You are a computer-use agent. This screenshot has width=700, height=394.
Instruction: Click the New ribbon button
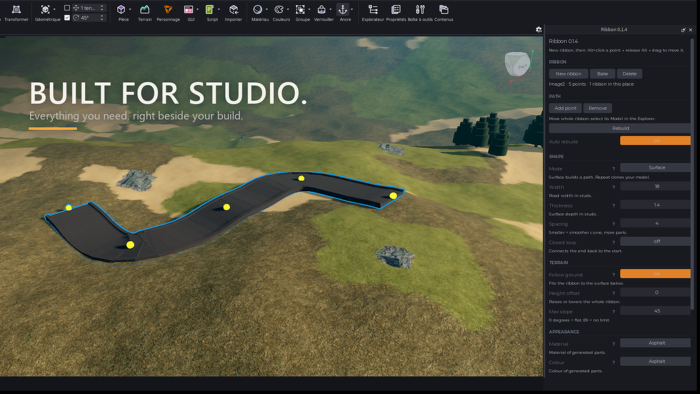pos(568,74)
